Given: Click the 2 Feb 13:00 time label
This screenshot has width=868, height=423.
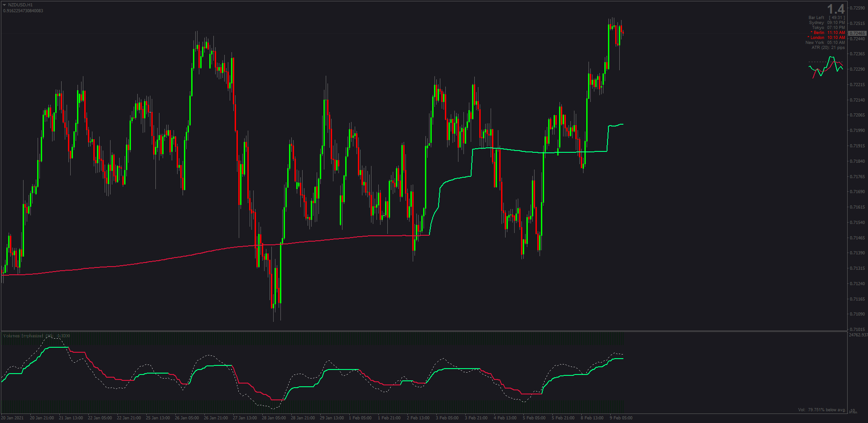Looking at the screenshot, I should coord(418,418).
